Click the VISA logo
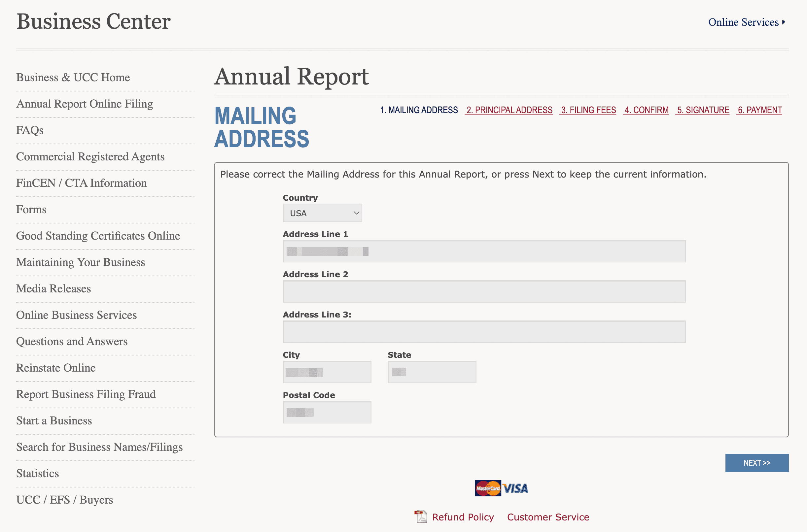807x532 pixels. (x=515, y=488)
